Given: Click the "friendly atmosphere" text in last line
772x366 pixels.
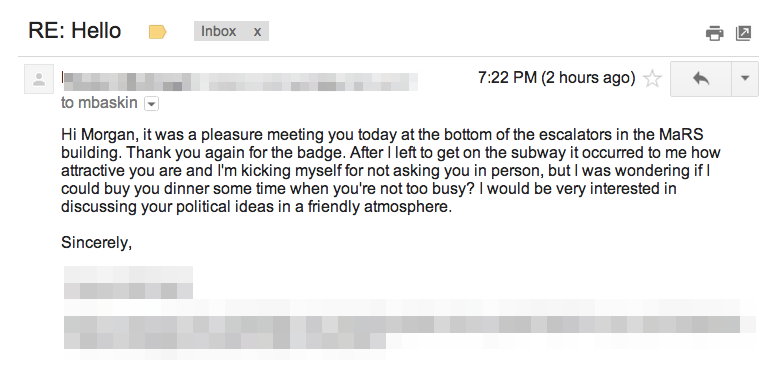Looking at the screenshot, I should (x=380, y=207).
